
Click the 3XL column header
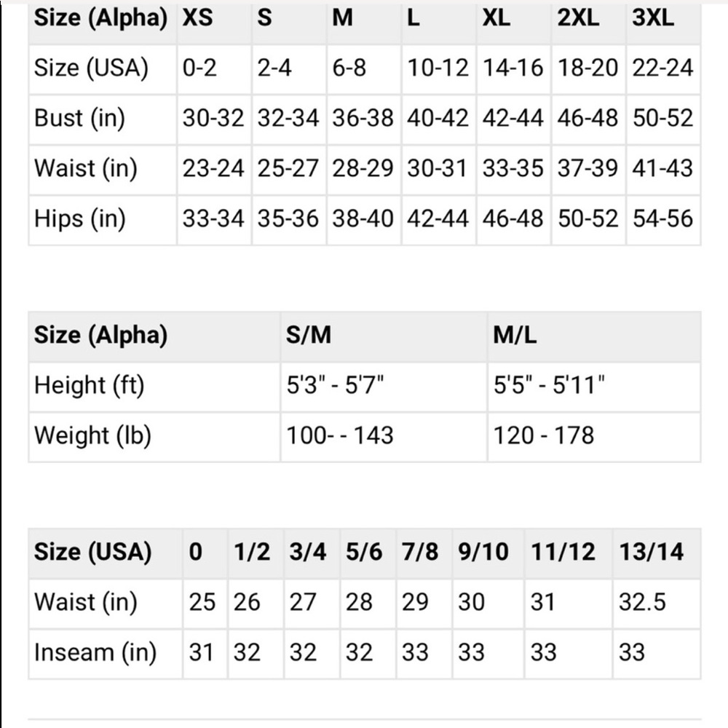tap(653, 18)
